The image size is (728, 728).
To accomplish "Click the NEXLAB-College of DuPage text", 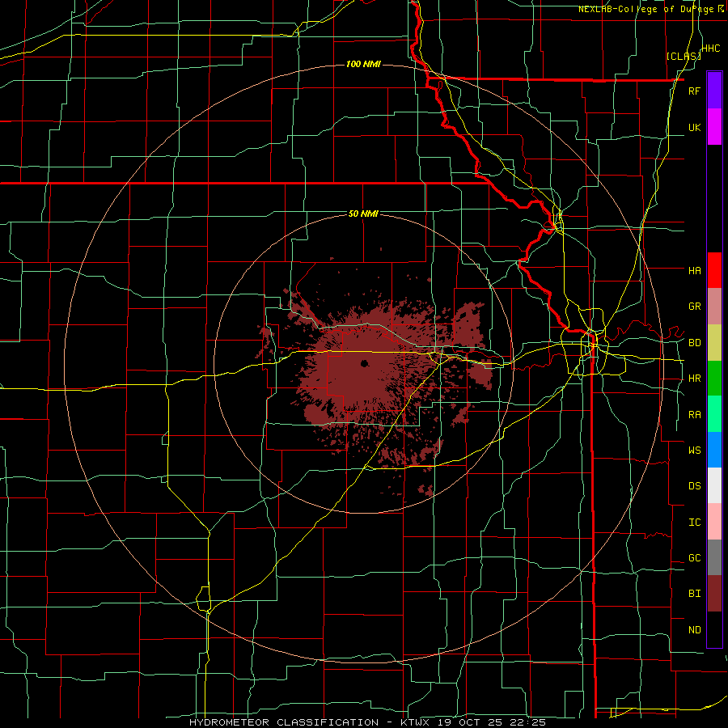I will [x=647, y=9].
